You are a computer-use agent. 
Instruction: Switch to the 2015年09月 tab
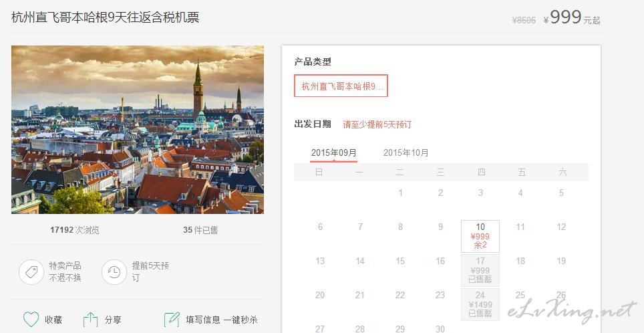pyautogui.click(x=334, y=153)
